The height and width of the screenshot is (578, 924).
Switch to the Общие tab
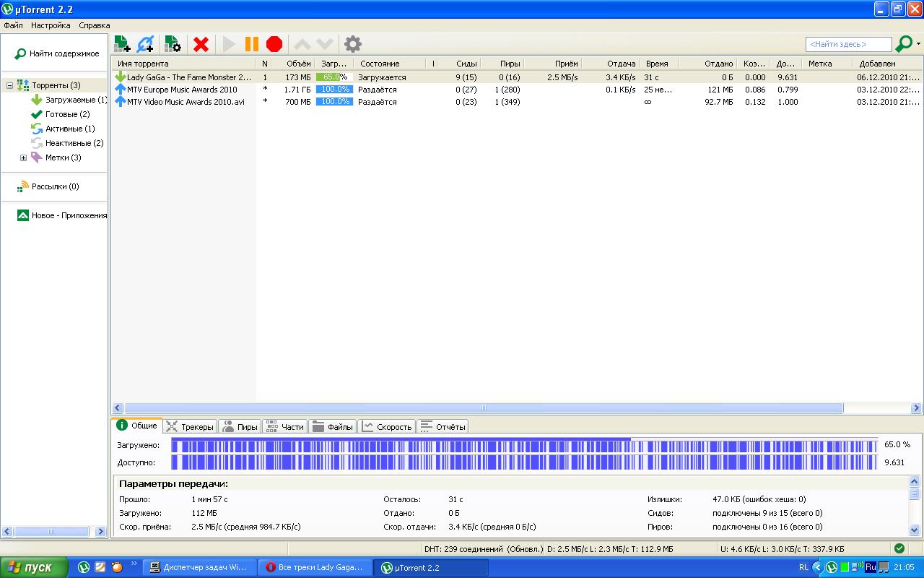(x=136, y=426)
